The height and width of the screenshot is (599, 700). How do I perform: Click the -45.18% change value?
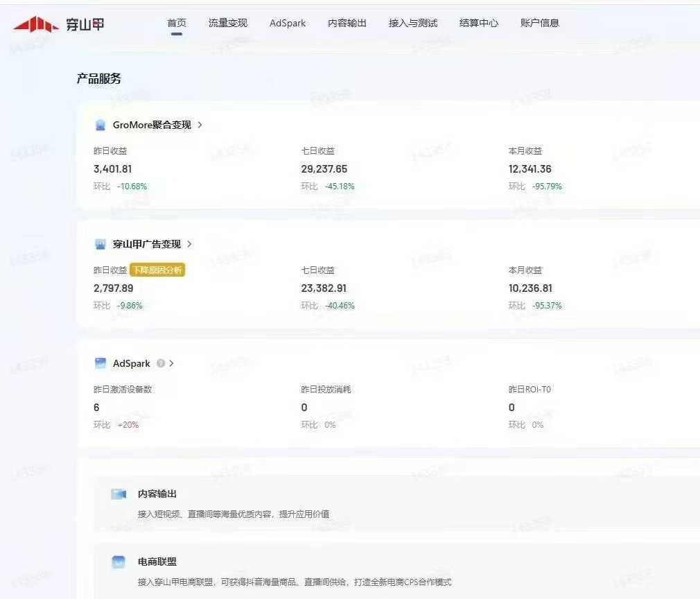[x=340, y=186]
